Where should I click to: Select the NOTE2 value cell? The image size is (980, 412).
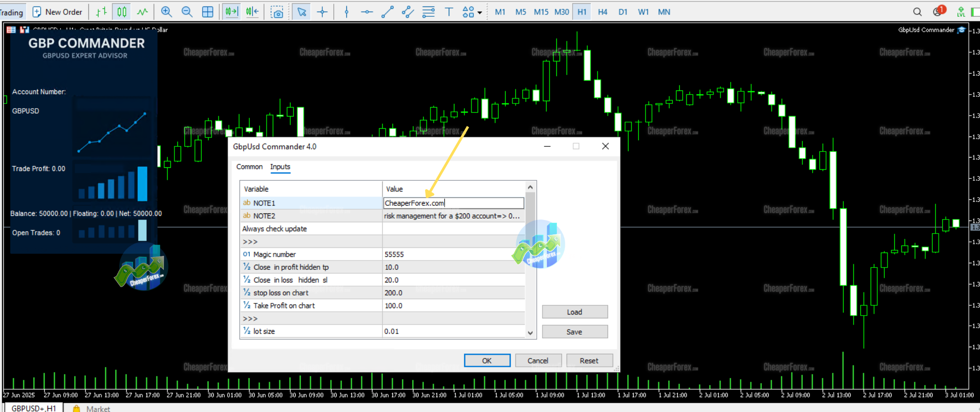pyautogui.click(x=453, y=216)
